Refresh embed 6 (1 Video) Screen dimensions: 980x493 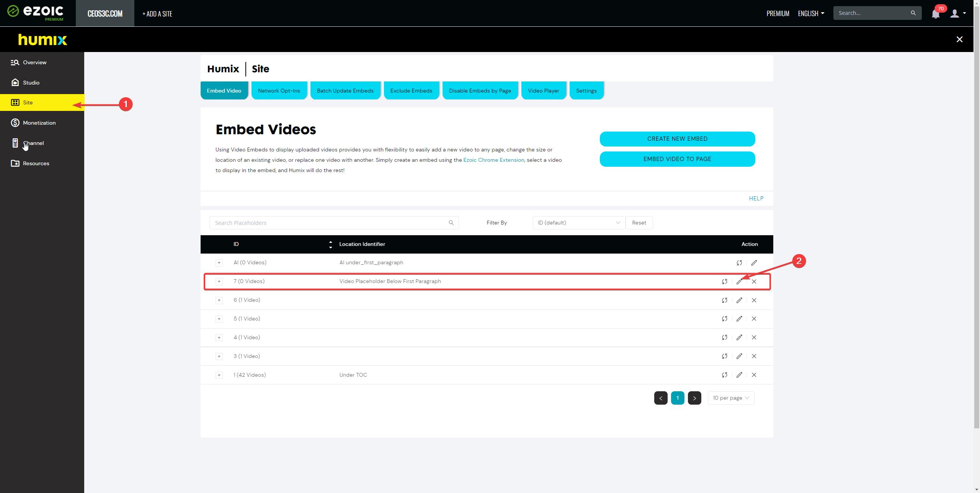(x=724, y=300)
